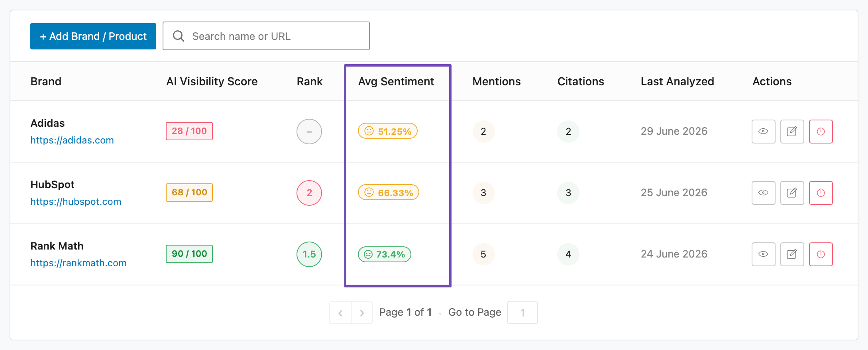Click HubSpot citations count 3

(x=568, y=193)
